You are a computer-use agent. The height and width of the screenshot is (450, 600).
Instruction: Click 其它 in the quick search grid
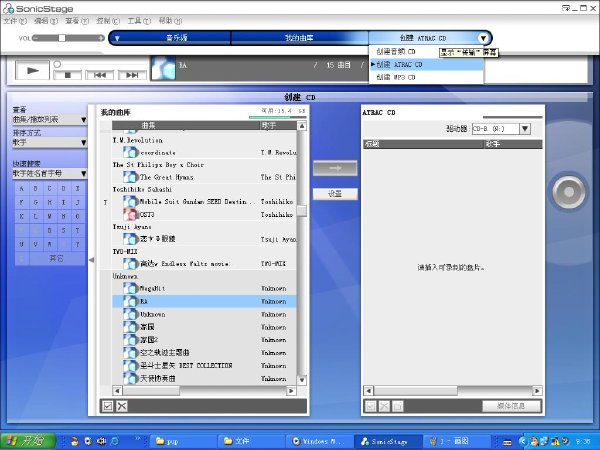[x=57, y=258]
